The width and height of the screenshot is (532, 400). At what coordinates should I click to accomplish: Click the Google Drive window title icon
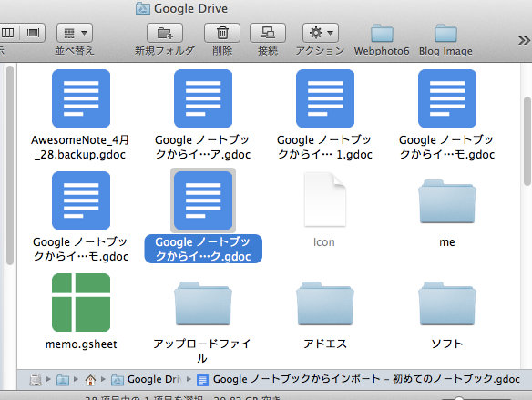143,8
